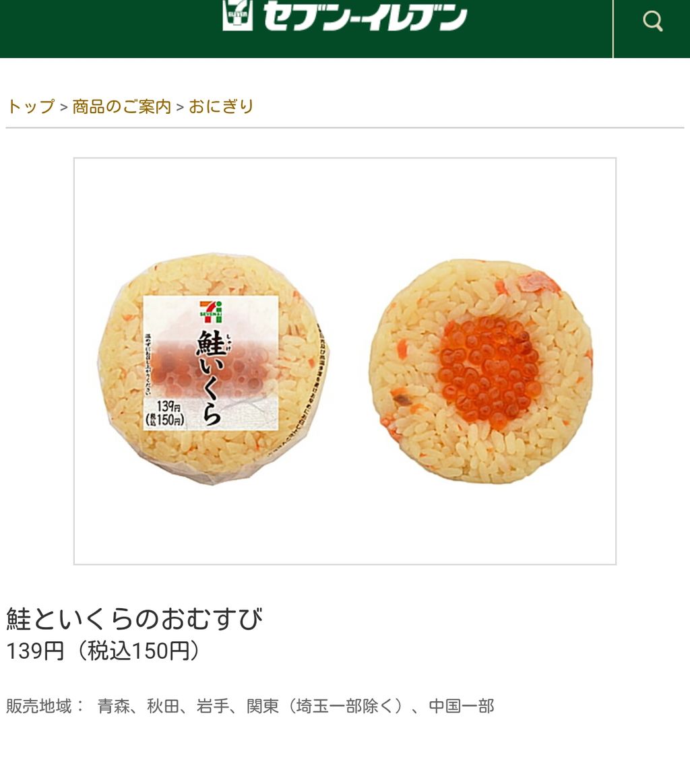The height and width of the screenshot is (784, 690).
Task: Click the 販売地域 label
Action: [x=38, y=706]
